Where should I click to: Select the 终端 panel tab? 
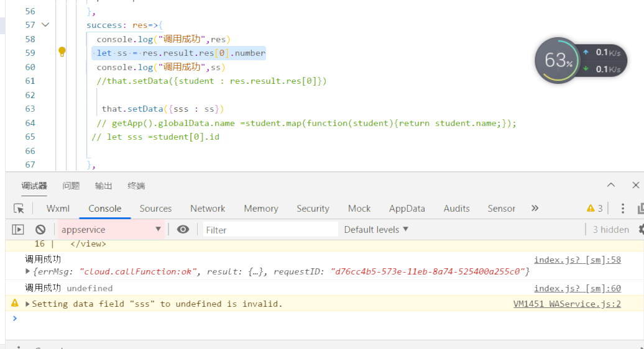click(x=136, y=186)
